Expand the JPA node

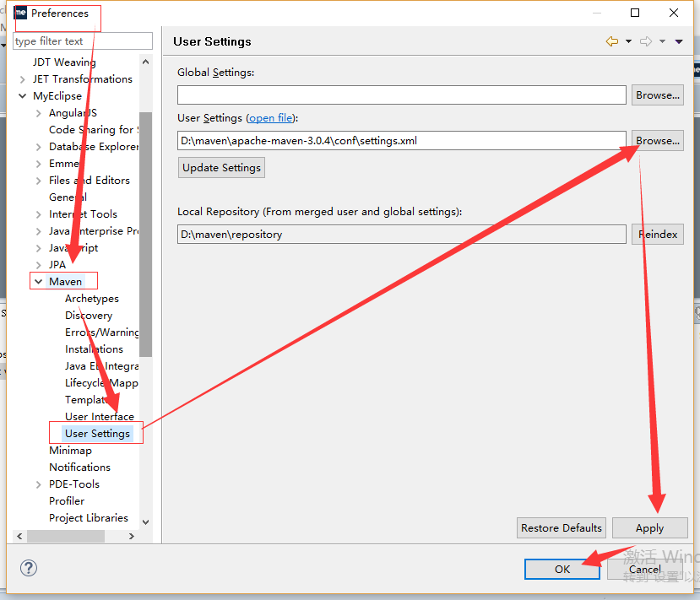pos(38,265)
